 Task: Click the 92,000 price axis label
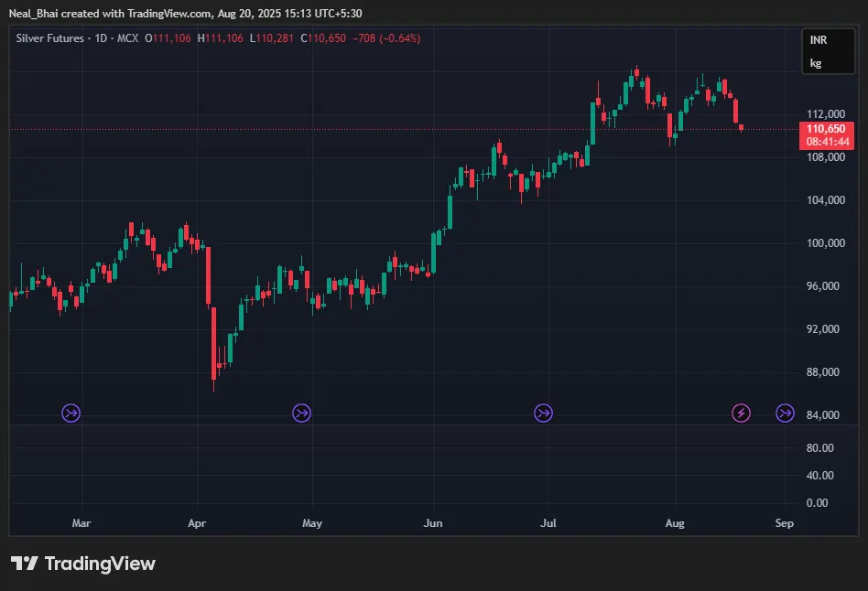(x=822, y=329)
